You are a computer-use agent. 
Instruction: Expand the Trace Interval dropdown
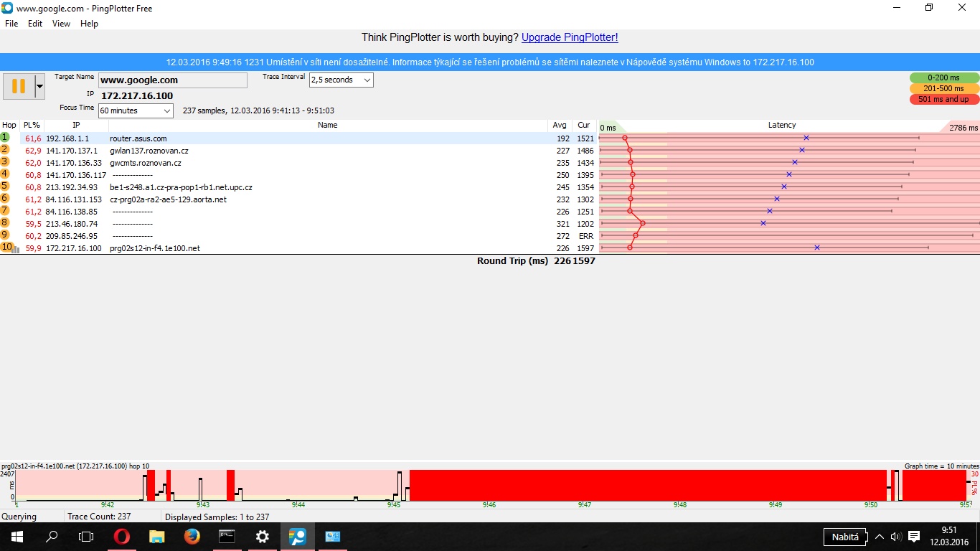(x=367, y=80)
